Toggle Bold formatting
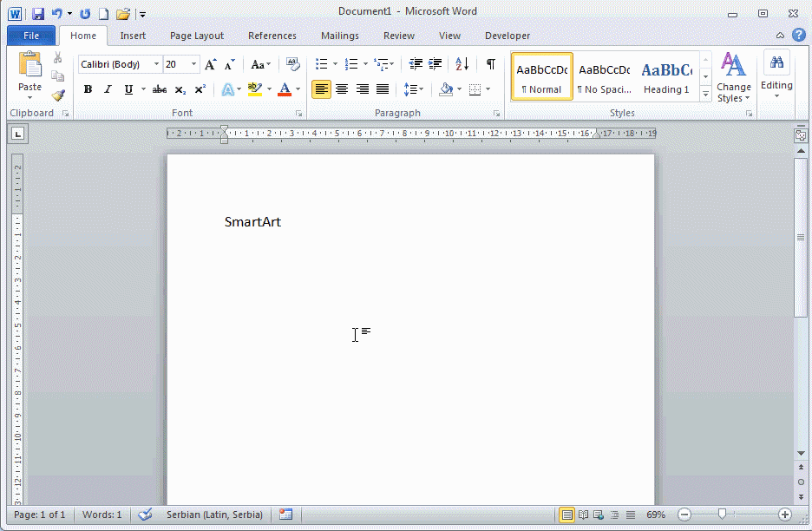812x531 pixels. coord(88,89)
